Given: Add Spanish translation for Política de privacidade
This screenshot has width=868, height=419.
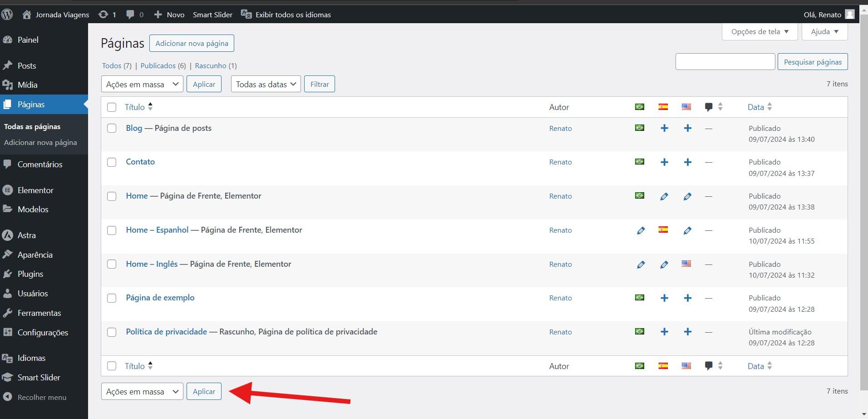Looking at the screenshot, I should pos(664,332).
